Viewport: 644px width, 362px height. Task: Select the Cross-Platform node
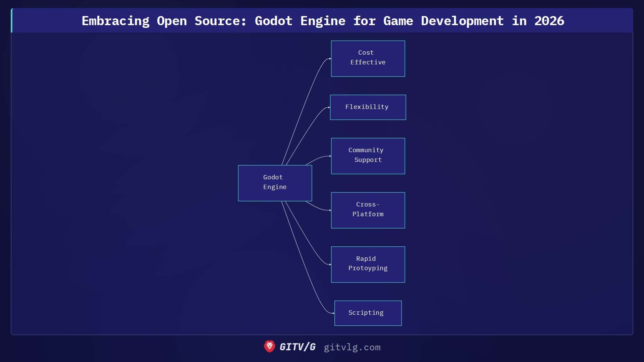pos(368,210)
